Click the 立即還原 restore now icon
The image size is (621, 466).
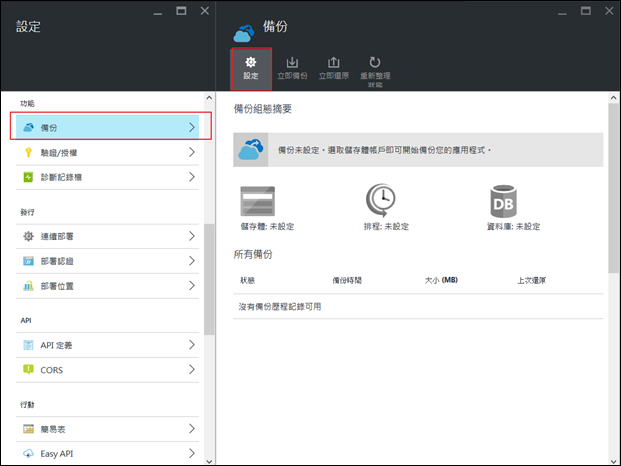click(x=333, y=62)
